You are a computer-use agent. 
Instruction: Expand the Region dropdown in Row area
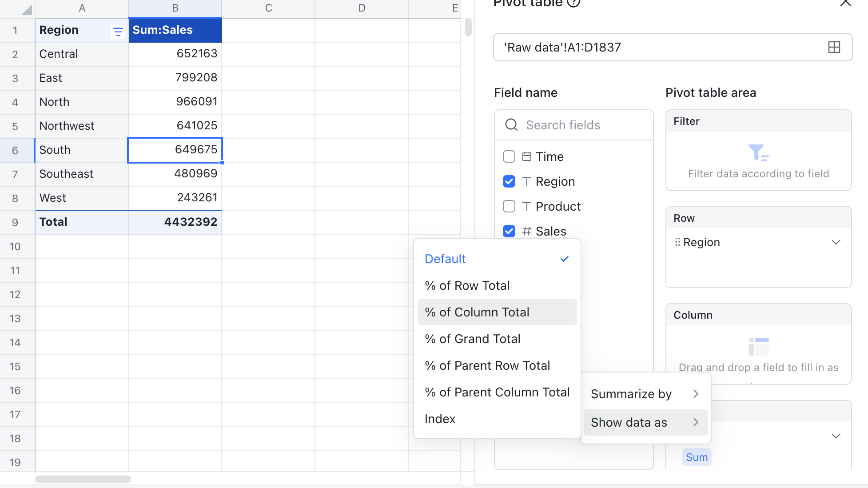pyautogui.click(x=836, y=242)
